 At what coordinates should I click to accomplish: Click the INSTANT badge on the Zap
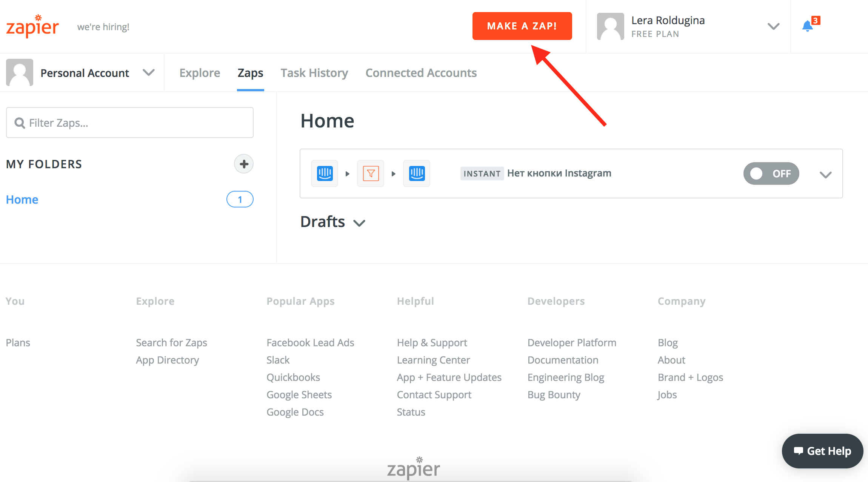coord(482,173)
